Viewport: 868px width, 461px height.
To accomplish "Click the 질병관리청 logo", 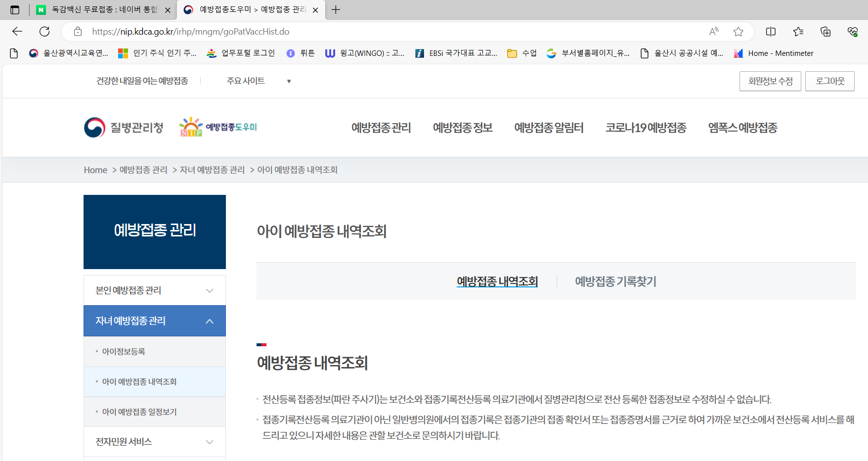I will click(x=123, y=127).
